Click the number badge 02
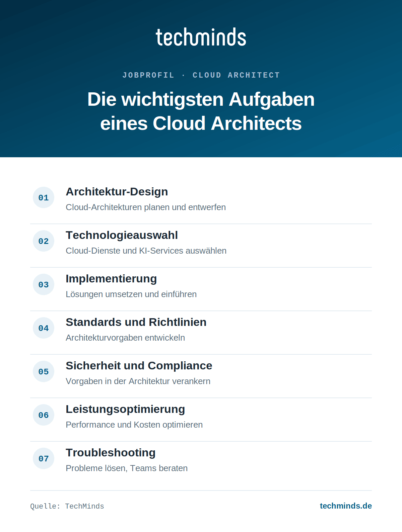Viewport: 402px width, 532px height. 44,241
